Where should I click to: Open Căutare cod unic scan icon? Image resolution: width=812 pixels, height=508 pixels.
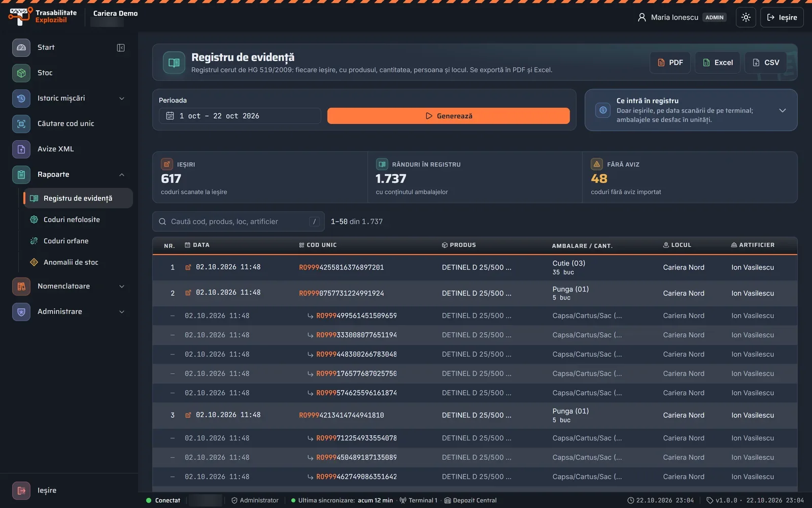pyautogui.click(x=21, y=123)
